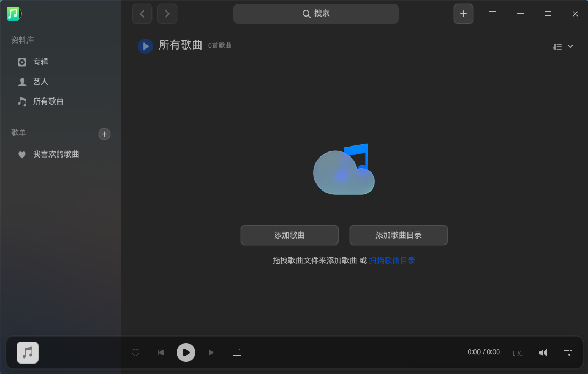Toggle the favorite heart in player bar

135,353
